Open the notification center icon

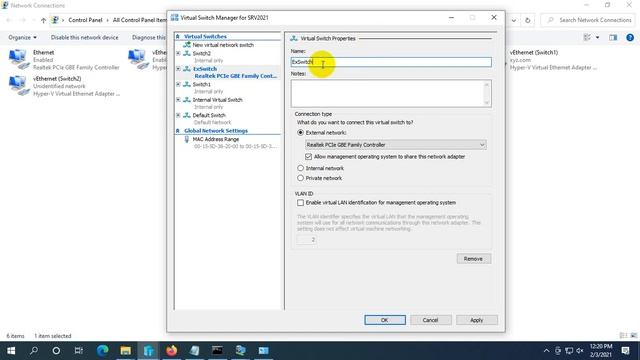[625, 351]
